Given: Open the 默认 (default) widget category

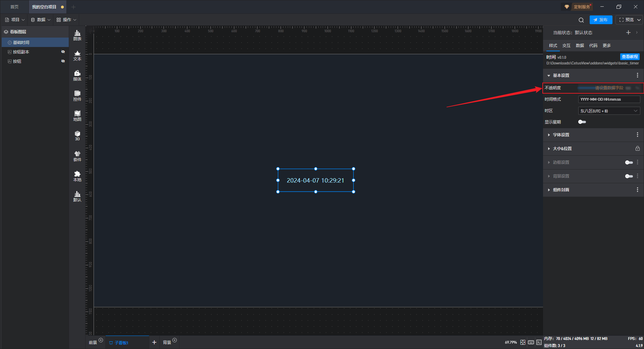Looking at the screenshot, I should 77,196.
